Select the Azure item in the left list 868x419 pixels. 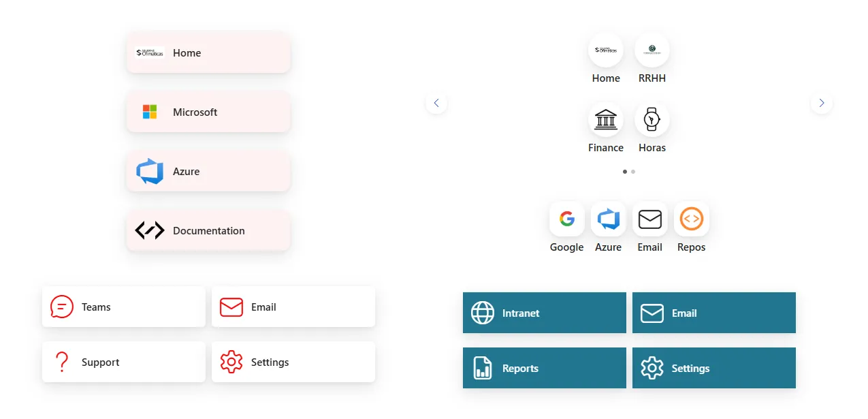tap(208, 171)
